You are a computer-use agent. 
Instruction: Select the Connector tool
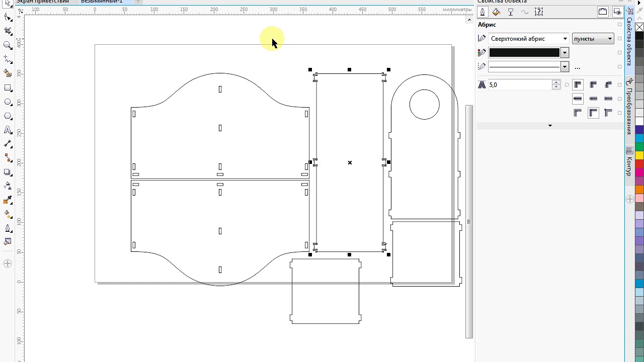point(8,158)
